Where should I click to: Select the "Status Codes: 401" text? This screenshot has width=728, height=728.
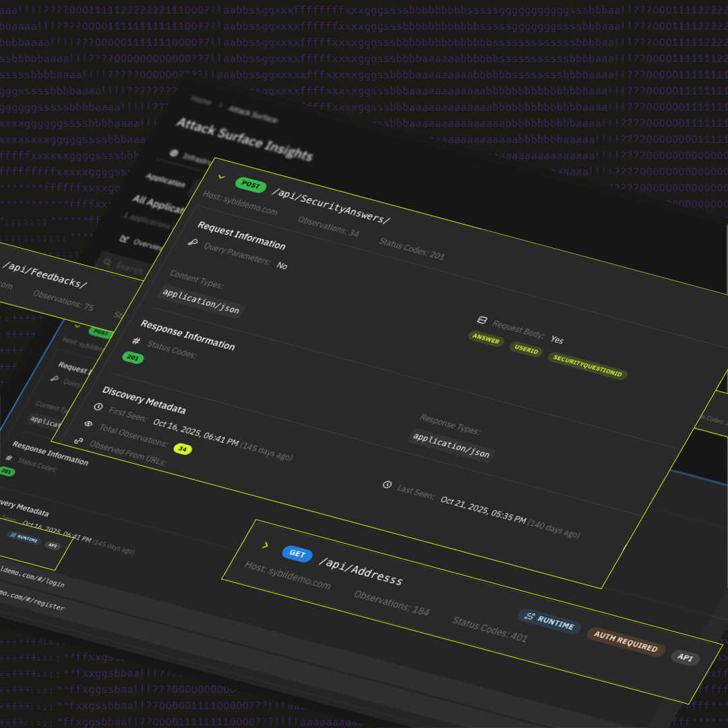490,629
